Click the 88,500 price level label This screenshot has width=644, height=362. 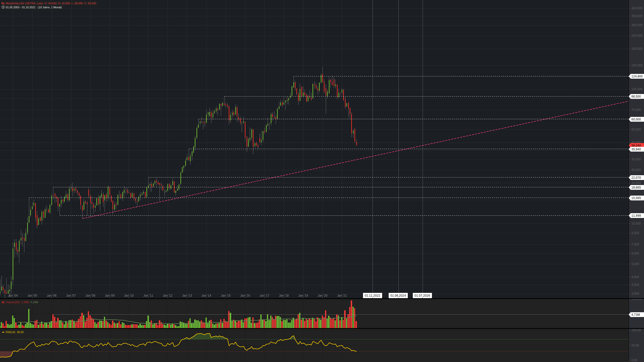636,97
